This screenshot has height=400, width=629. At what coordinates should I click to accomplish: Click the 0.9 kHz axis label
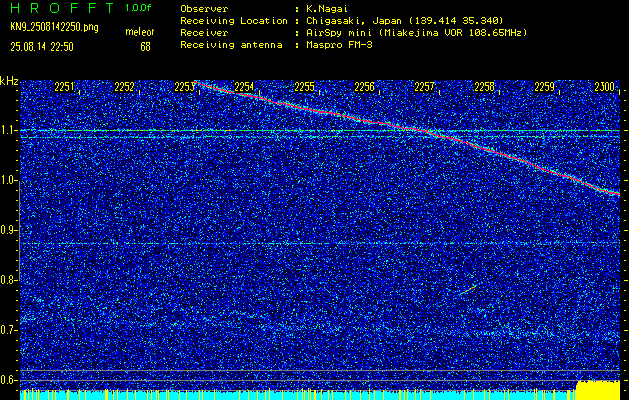7,230
